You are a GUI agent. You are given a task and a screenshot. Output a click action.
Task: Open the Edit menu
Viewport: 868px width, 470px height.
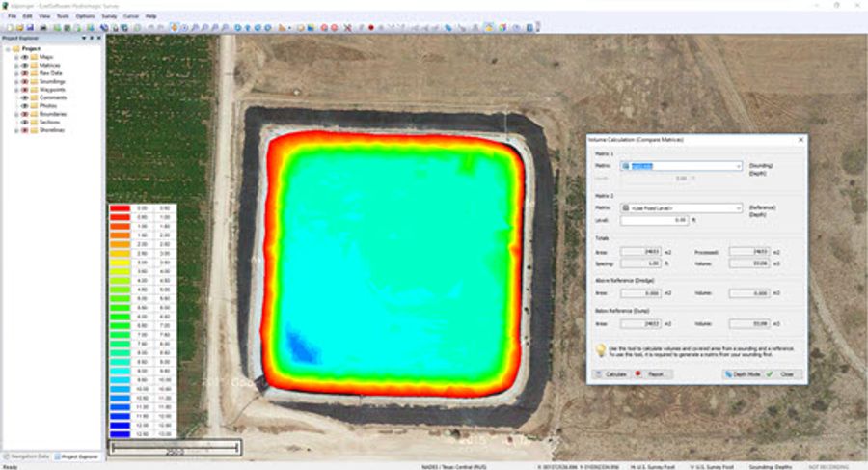[28, 16]
